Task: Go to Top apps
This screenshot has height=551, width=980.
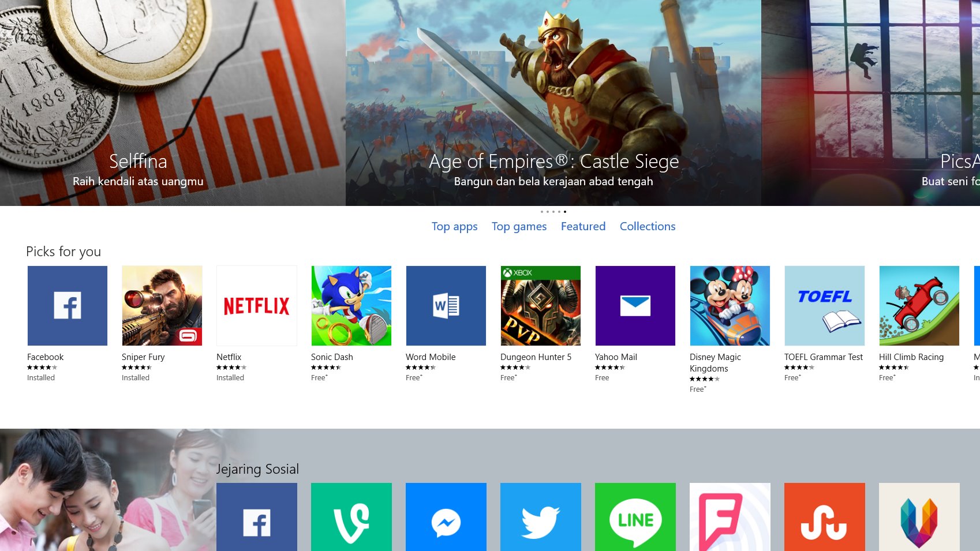Action: click(455, 227)
